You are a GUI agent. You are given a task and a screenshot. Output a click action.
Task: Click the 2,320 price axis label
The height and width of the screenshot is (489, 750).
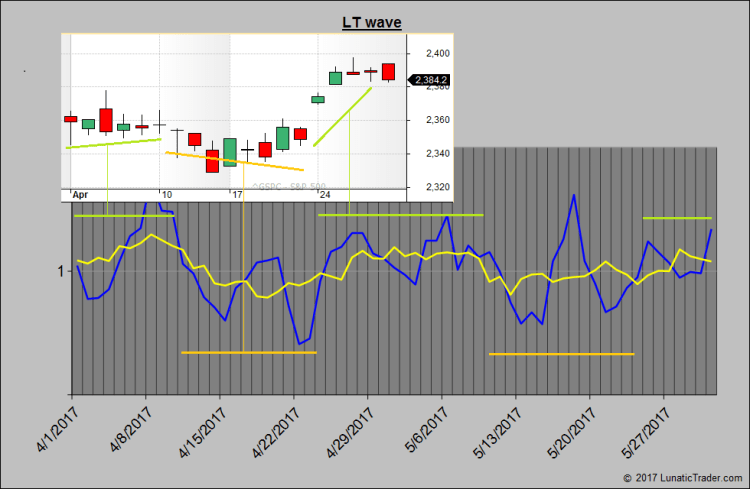pos(436,187)
